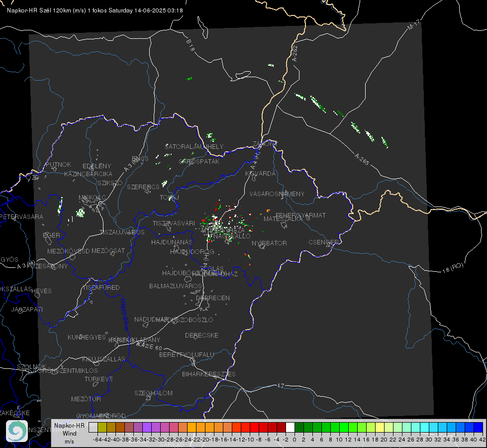Click the 'A42/E 60' road label
This screenshot has width=487, height=448.
point(150,346)
